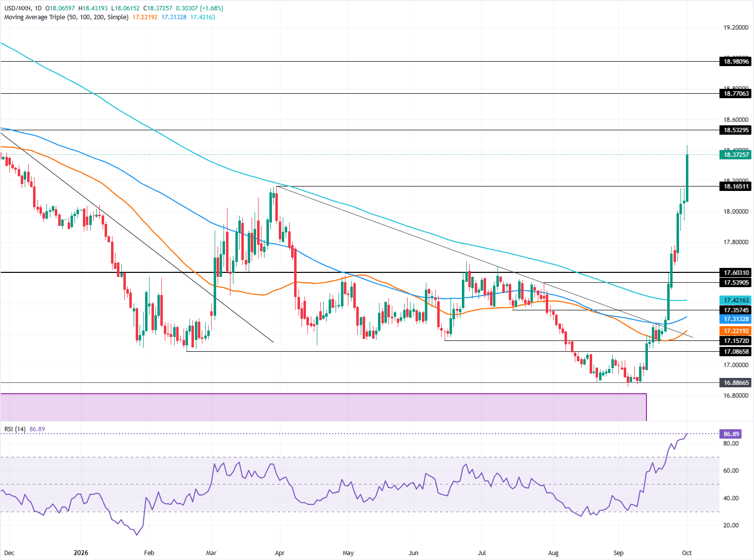Click the Oct label on time axis
754x560 pixels.
point(686,553)
